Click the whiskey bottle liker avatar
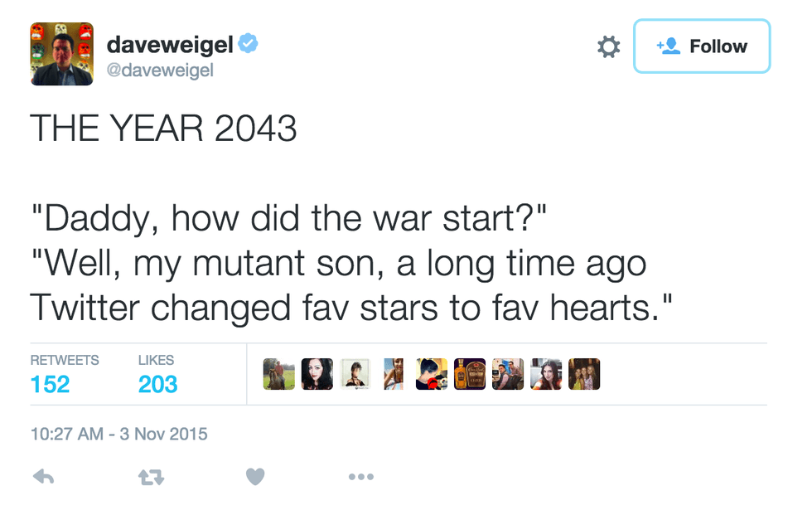 [470, 374]
